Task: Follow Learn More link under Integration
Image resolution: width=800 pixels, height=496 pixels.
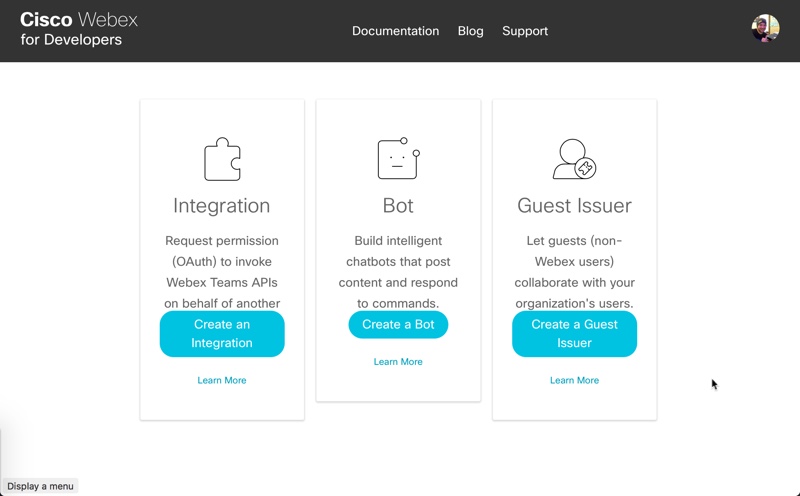Action: [222, 380]
